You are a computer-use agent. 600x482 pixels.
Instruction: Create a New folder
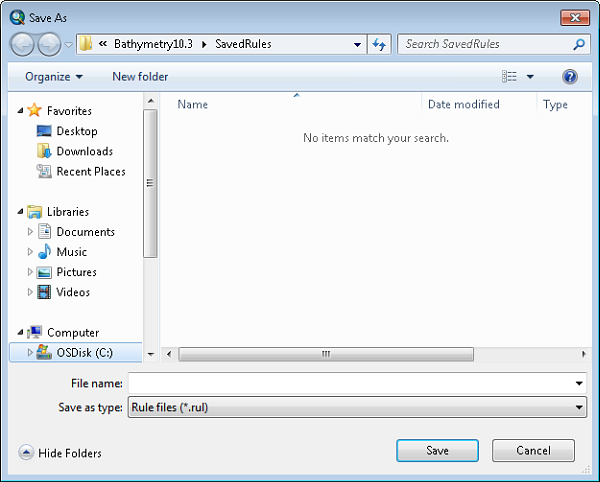(140, 77)
